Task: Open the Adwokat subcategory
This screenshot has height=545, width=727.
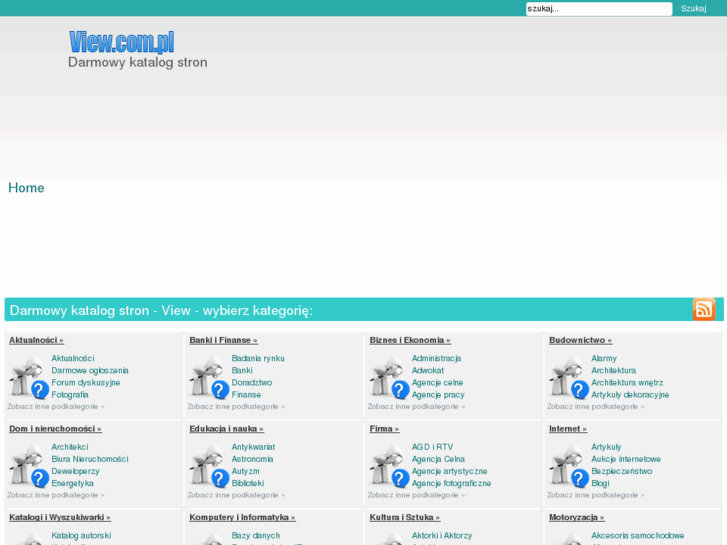Action: click(428, 371)
